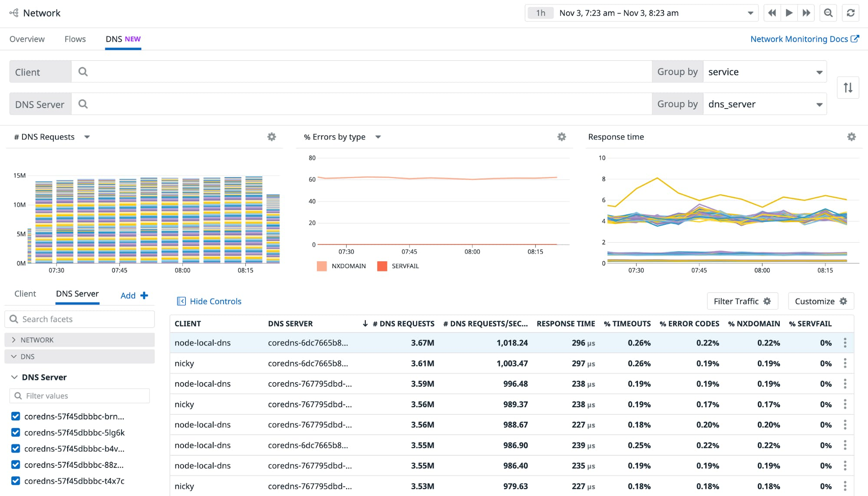The width and height of the screenshot is (868, 496).
Task: Uncheck coredns-57f45dbbbc-5lg6k DNS server
Action: click(16, 433)
